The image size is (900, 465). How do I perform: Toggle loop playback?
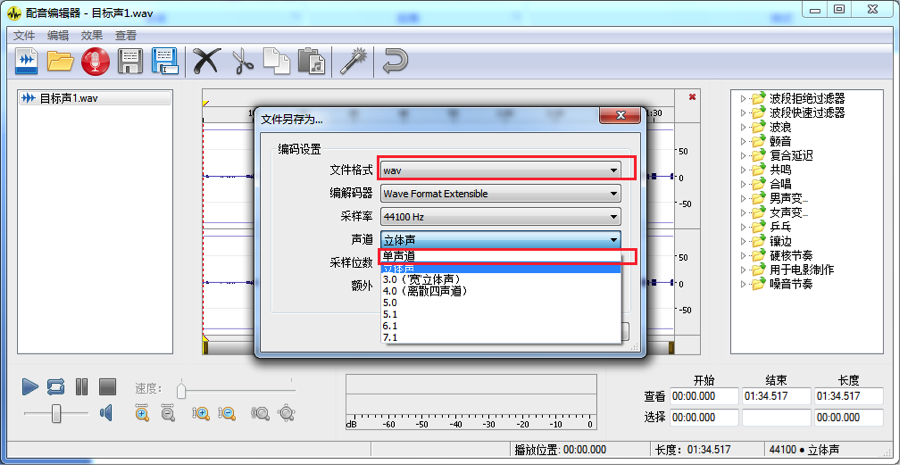56,386
